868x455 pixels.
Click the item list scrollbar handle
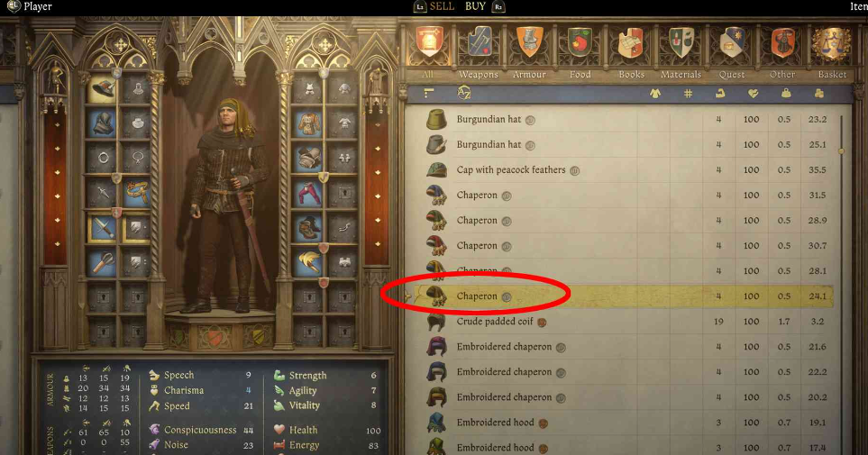842,150
